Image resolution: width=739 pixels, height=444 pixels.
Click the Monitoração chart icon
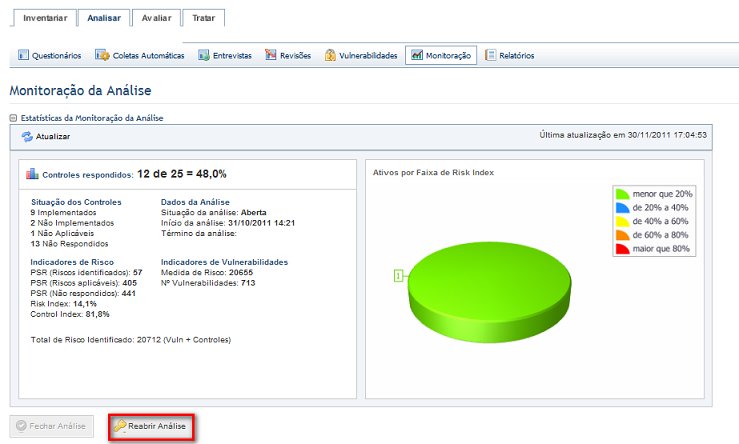(x=417, y=55)
